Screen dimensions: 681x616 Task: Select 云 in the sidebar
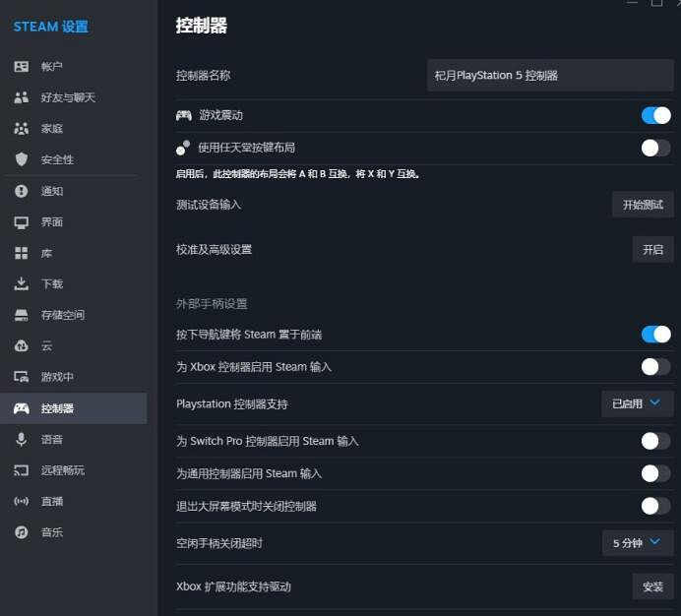coord(46,345)
